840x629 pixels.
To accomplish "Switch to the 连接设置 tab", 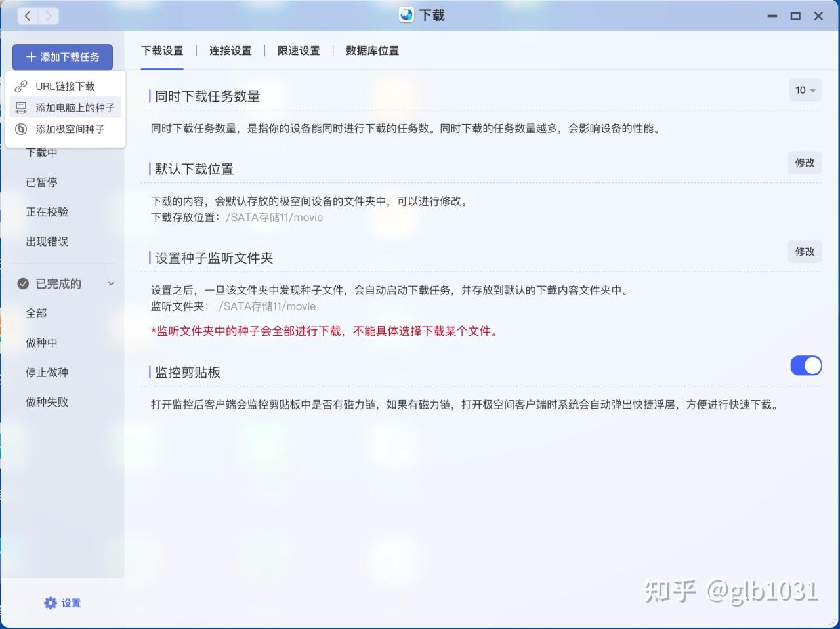I will point(230,51).
